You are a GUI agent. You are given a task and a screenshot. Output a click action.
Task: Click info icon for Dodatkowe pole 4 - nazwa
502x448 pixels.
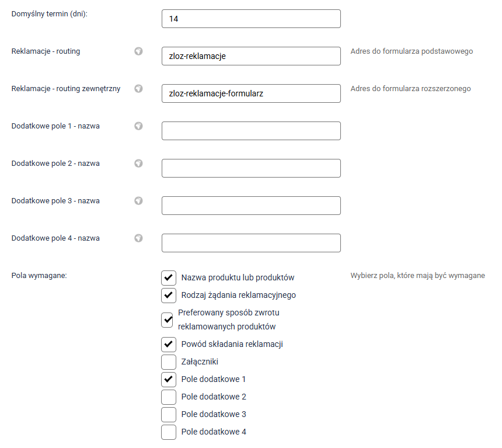click(138, 238)
